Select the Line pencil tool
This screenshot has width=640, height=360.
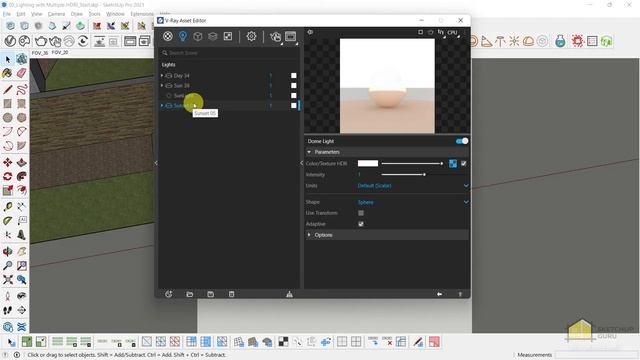pos(7,89)
